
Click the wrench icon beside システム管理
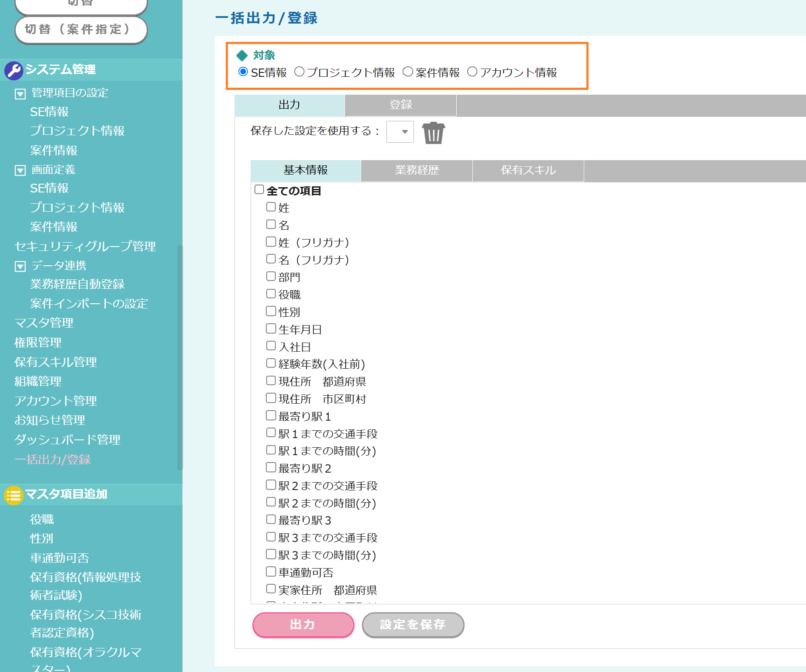tap(14, 70)
